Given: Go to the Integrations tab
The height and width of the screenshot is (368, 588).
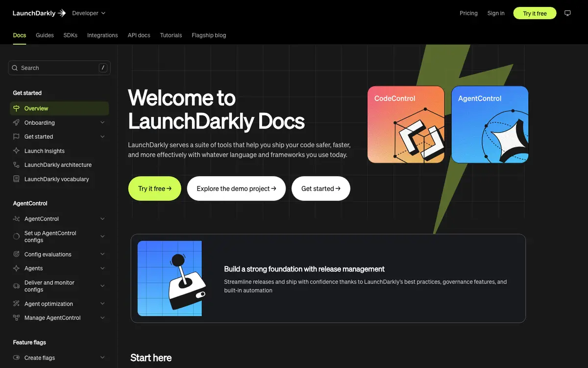Looking at the screenshot, I should point(102,35).
